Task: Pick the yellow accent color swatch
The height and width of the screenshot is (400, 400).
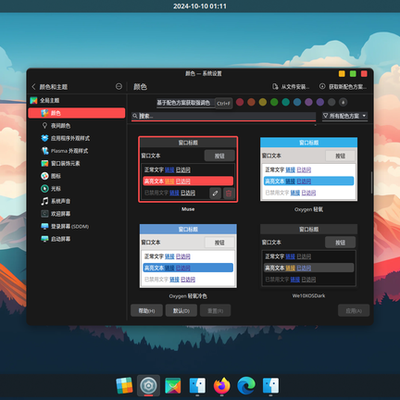Action: pyautogui.click(x=263, y=102)
